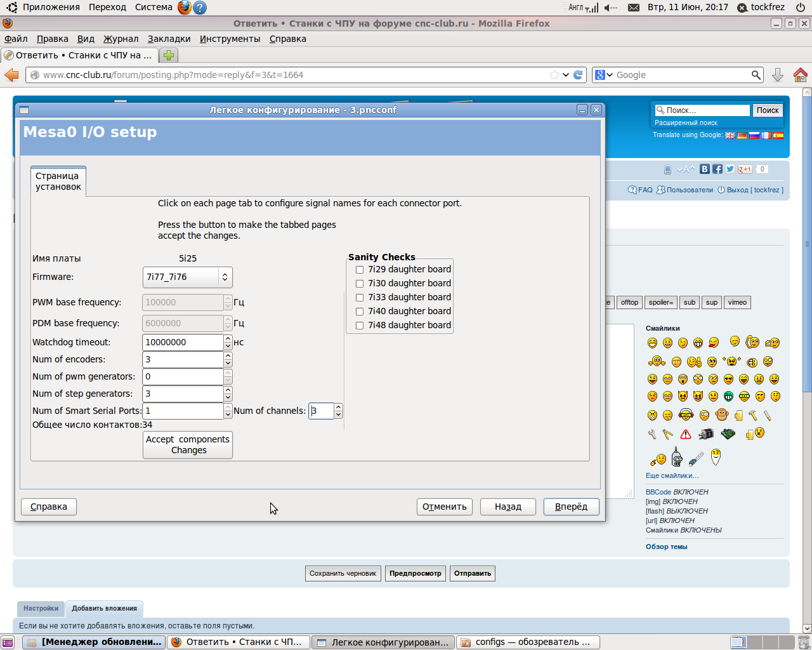Increase Num of step generators with up arrow
This screenshot has width=812, height=650.
point(228,390)
